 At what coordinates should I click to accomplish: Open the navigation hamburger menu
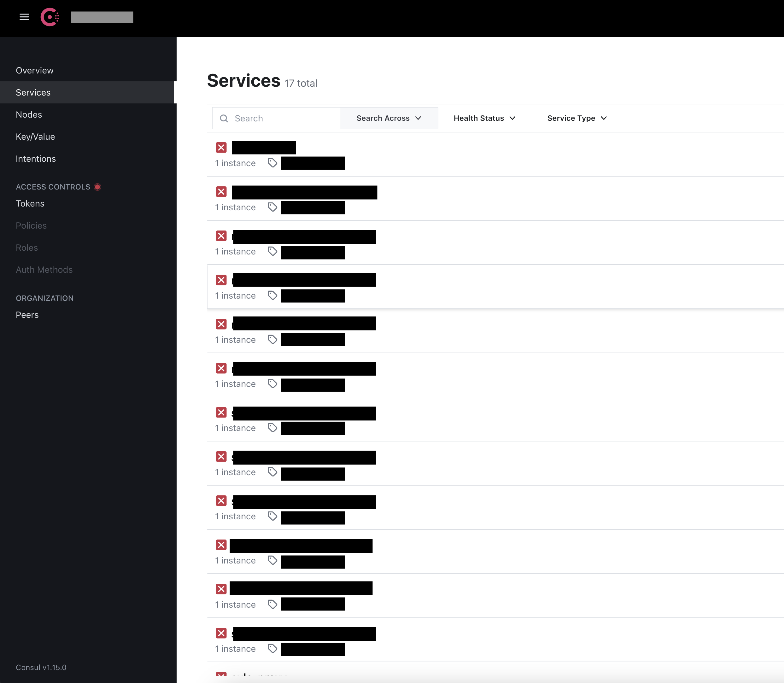pos(24,17)
